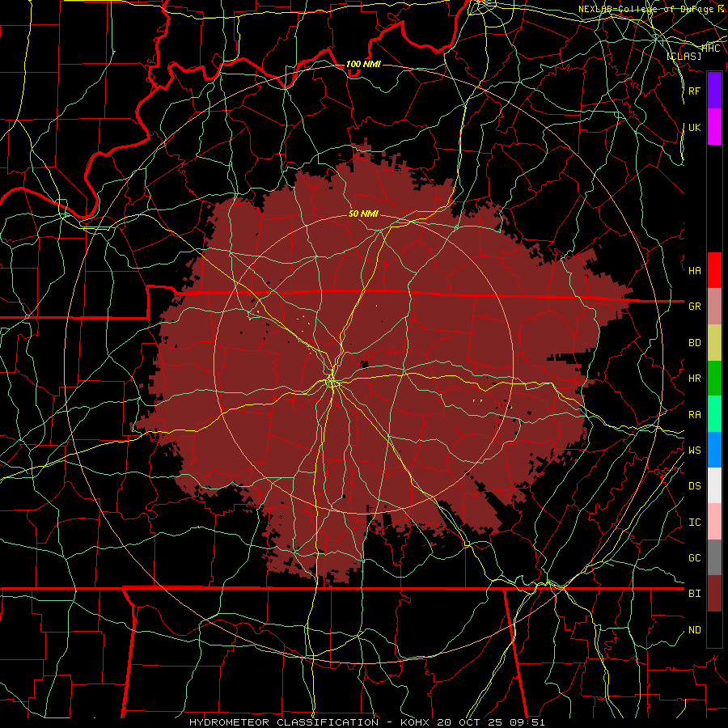Click the RA legend label
This screenshot has width=728, height=728.
[694, 415]
